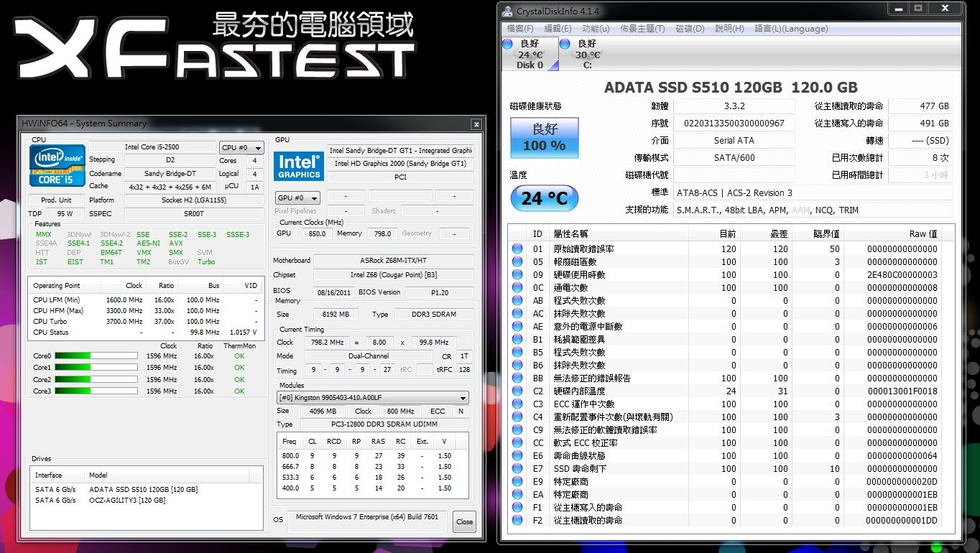Click the status orb for attribute C9 軟體讀取錯誤率
Screen dimensions: 980x553
point(517,430)
